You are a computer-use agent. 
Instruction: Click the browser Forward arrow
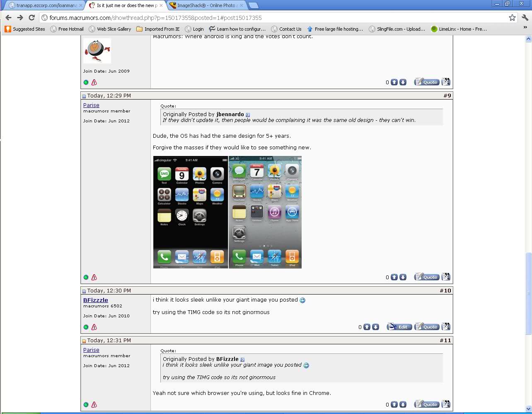(20, 17)
